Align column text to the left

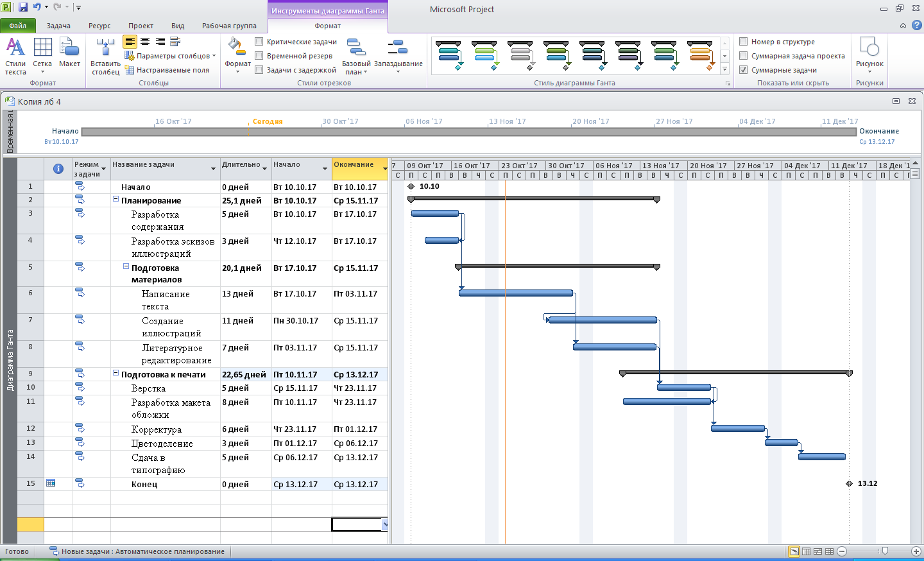click(130, 41)
